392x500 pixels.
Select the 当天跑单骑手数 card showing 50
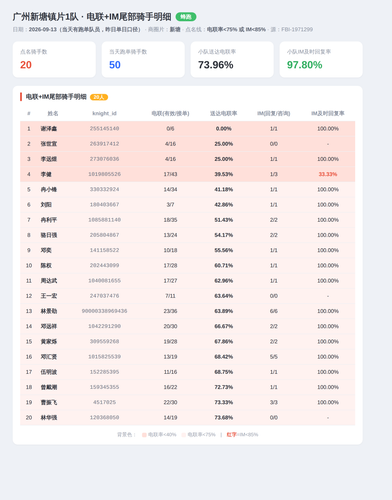[143, 59]
